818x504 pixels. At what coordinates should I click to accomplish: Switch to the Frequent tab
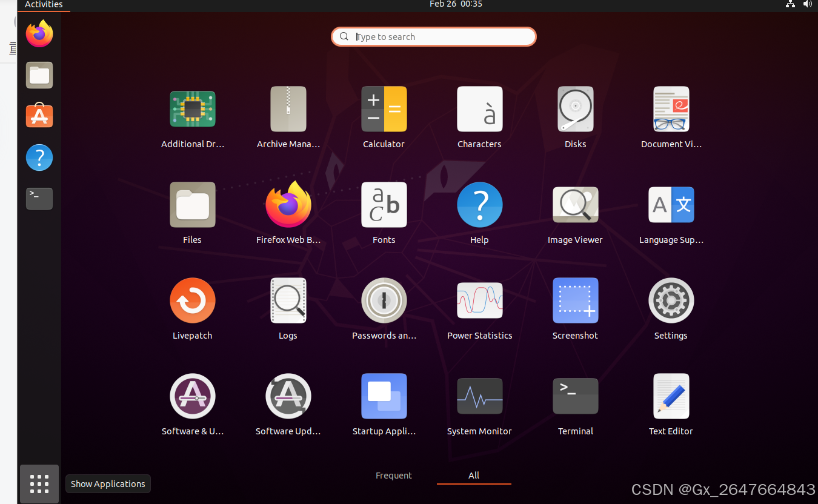(394, 476)
